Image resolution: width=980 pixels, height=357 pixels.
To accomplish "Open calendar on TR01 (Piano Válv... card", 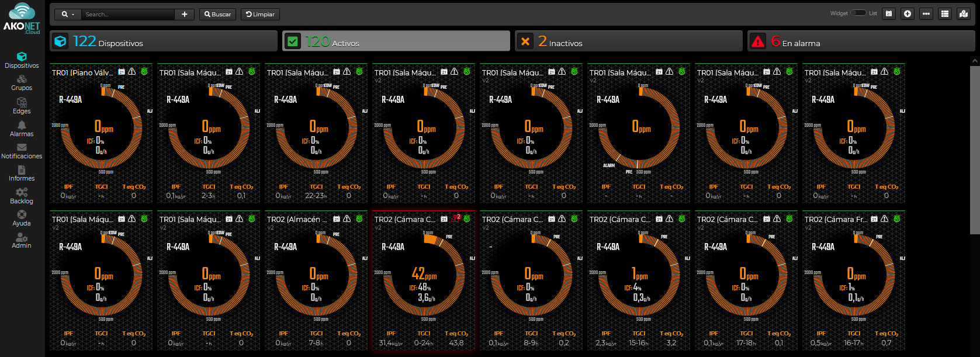I will 122,72.
